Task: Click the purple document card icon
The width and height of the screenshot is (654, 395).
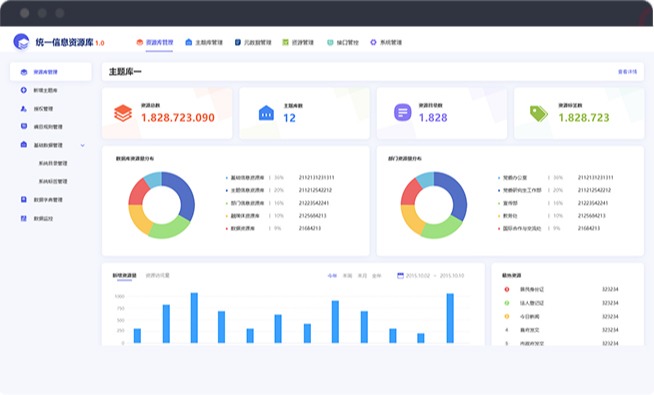Action: click(402, 113)
